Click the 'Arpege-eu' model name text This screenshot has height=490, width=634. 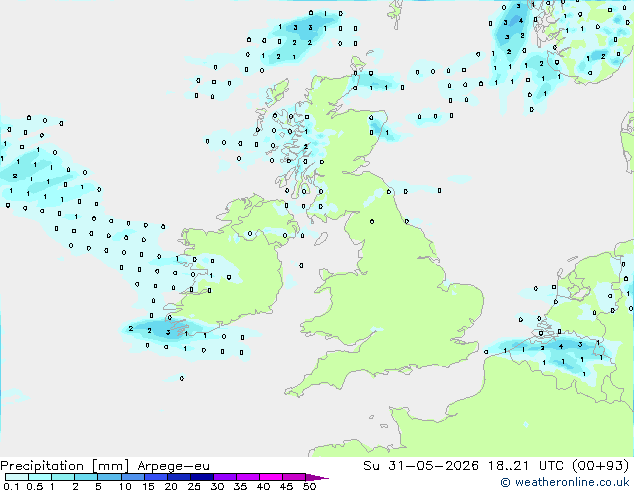coord(173,466)
